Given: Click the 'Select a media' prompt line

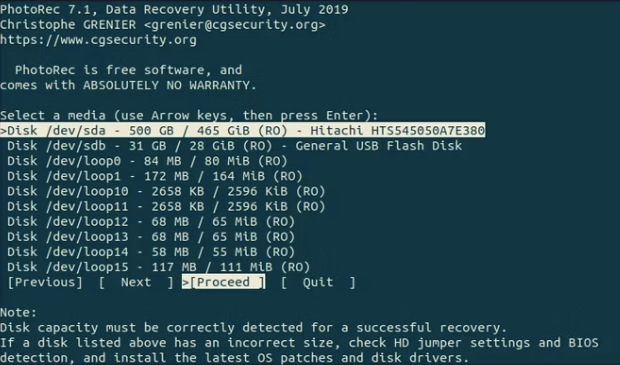Looking at the screenshot, I should pos(189,115).
